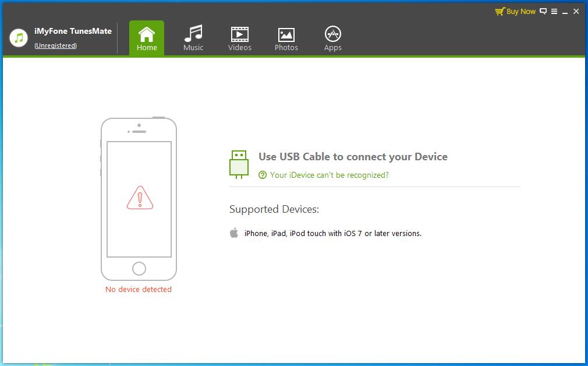Go to the Photos section
Viewport: 588px width, 366px height.
coord(286,38)
